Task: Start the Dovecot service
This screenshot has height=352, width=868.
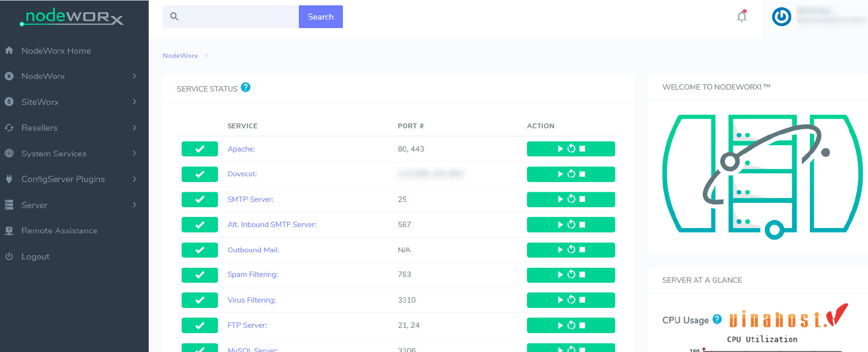Action: coord(560,174)
